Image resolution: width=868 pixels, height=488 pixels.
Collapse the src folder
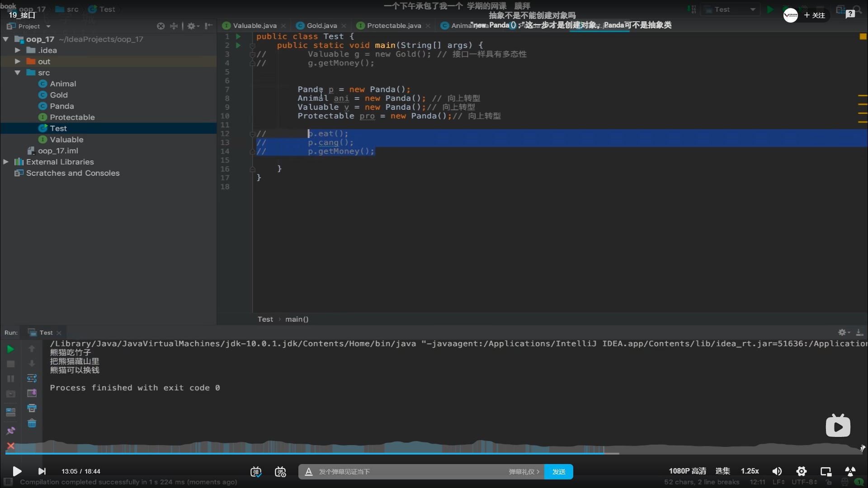[x=17, y=73]
